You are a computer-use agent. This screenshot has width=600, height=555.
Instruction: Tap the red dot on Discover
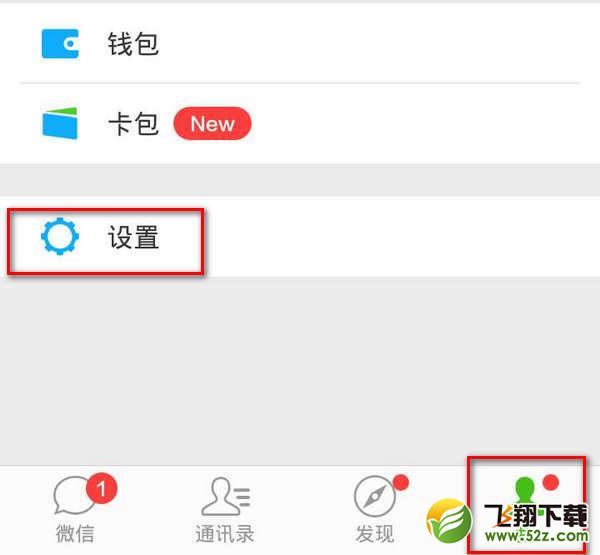click(x=401, y=482)
